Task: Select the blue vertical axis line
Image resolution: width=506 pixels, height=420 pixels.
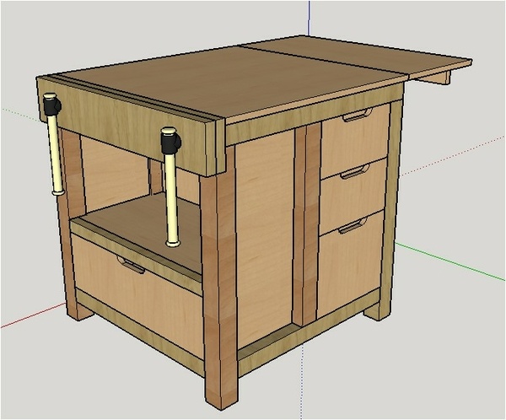Action: coord(309,17)
